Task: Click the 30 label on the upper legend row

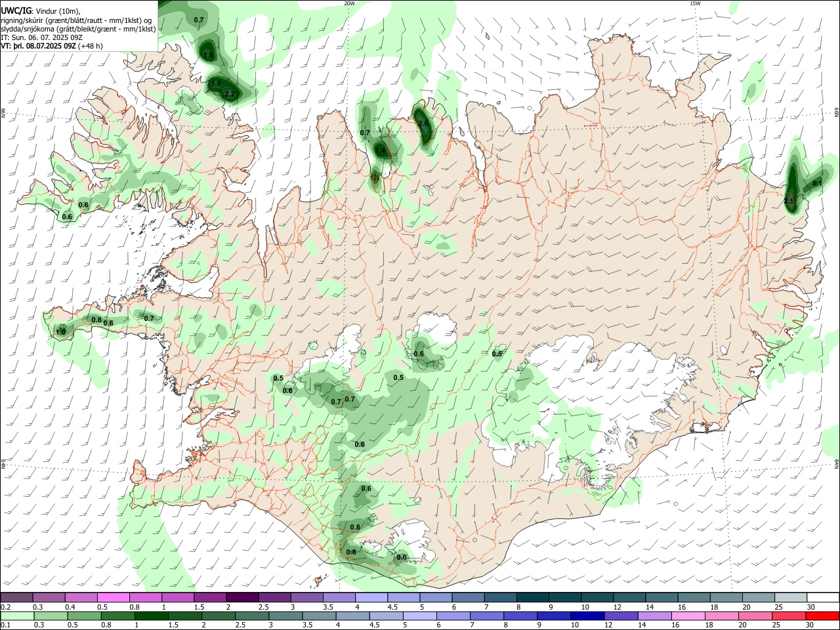Action: coord(810,607)
